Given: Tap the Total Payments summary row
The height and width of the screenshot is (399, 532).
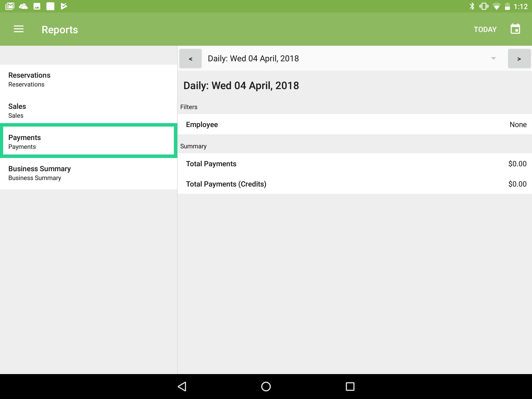Looking at the screenshot, I should pos(355,164).
